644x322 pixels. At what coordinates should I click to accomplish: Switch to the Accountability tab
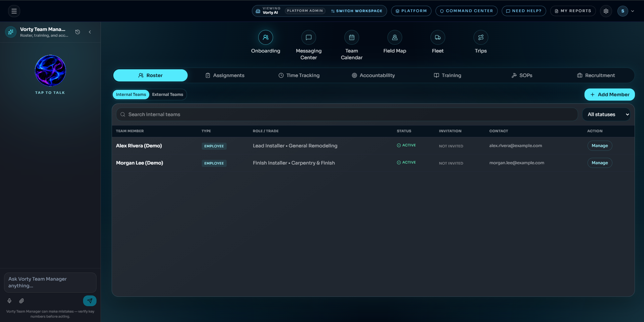click(373, 75)
